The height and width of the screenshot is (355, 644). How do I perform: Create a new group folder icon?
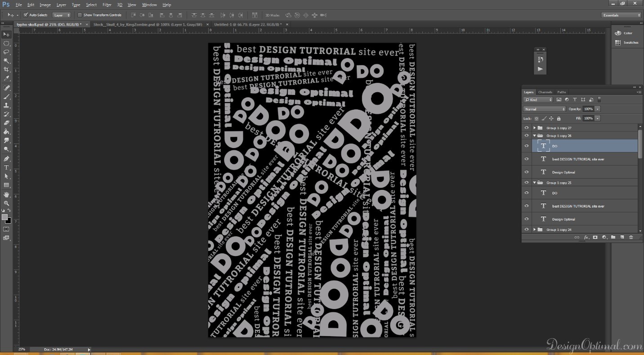(613, 237)
